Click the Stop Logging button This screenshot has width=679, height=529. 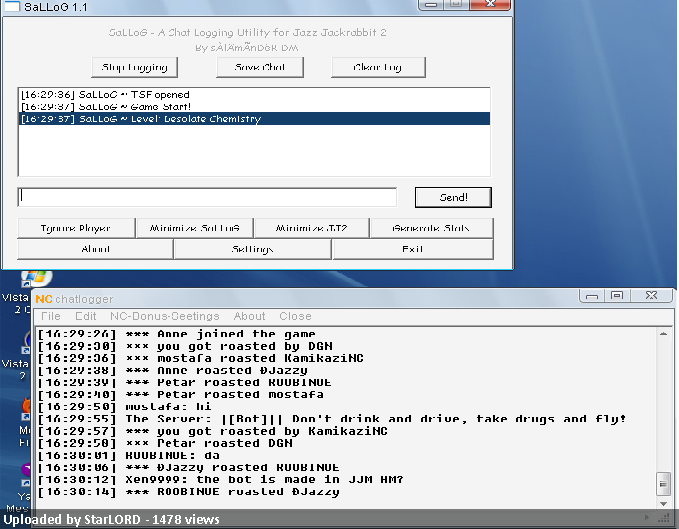tap(135, 67)
